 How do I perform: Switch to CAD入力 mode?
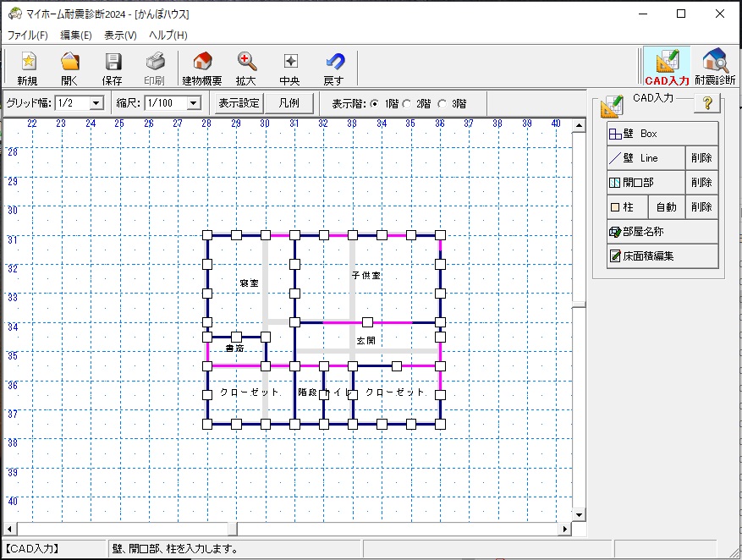[667, 67]
